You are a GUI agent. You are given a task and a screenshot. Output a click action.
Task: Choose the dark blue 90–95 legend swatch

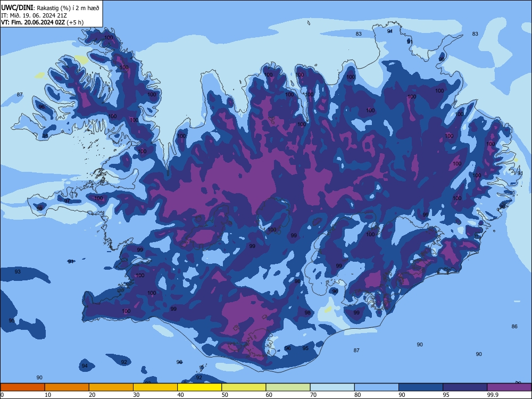click(421, 387)
